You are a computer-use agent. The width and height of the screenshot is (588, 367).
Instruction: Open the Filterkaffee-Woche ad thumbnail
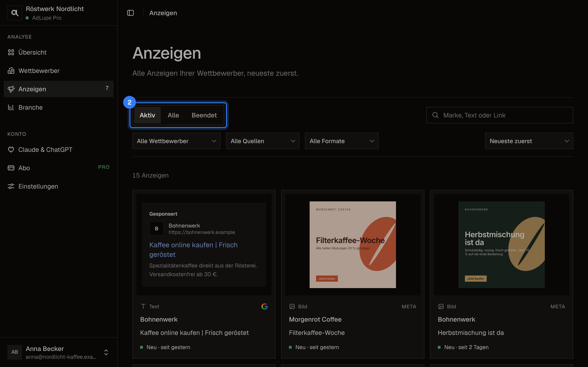[353, 245]
